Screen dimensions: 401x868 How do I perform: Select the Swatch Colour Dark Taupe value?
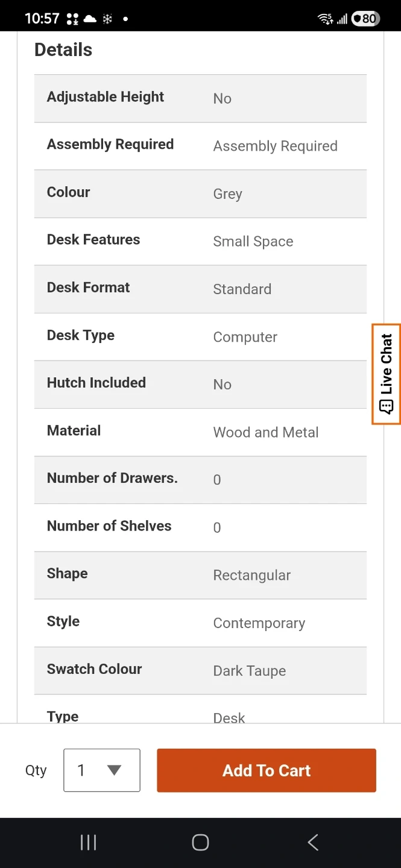click(x=250, y=671)
